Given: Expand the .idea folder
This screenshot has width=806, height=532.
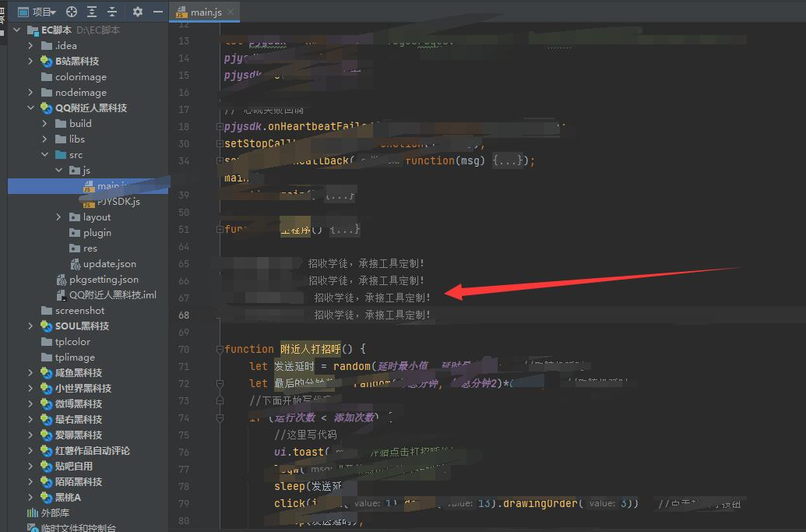Looking at the screenshot, I should pyautogui.click(x=31, y=45).
